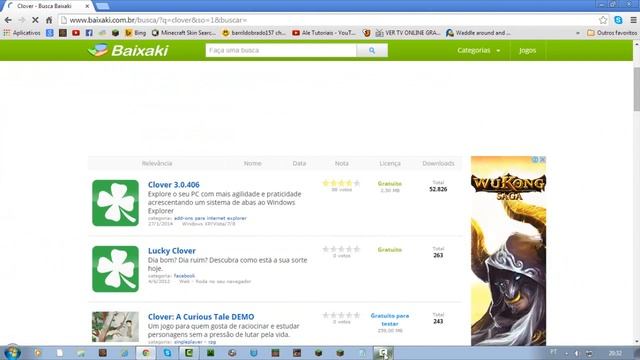Stop loading the page

pos(35,20)
